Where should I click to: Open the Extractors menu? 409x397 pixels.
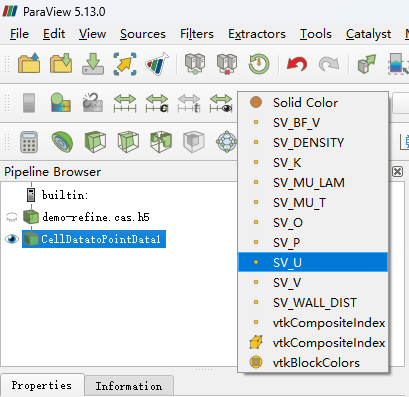[x=257, y=34]
